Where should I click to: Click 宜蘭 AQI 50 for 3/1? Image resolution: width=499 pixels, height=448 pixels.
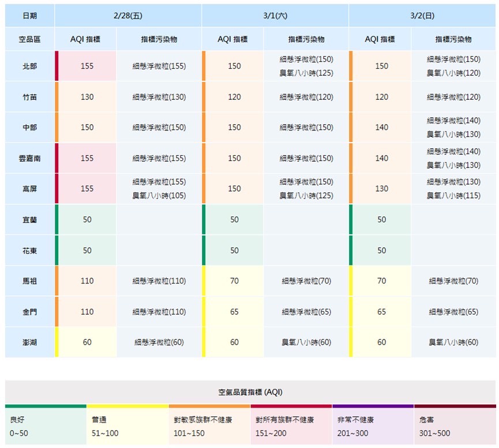pyautogui.click(x=234, y=220)
